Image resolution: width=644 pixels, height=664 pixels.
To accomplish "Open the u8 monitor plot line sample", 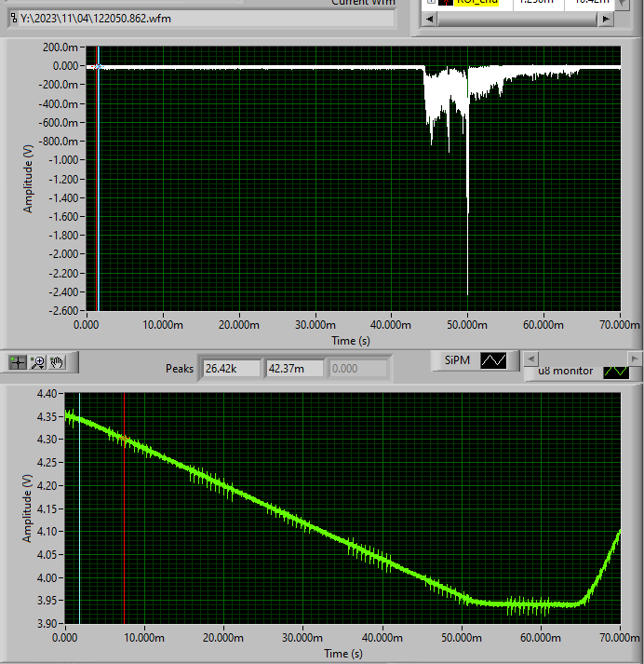I will tap(616, 372).
